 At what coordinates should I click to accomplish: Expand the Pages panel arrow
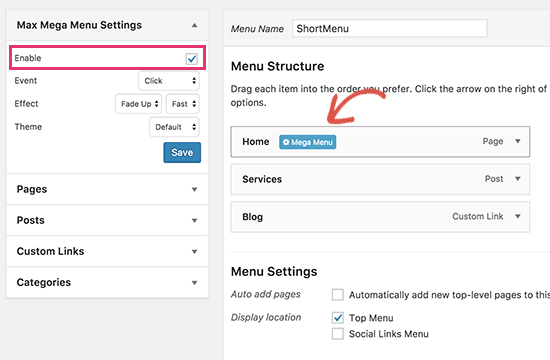(x=194, y=189)
